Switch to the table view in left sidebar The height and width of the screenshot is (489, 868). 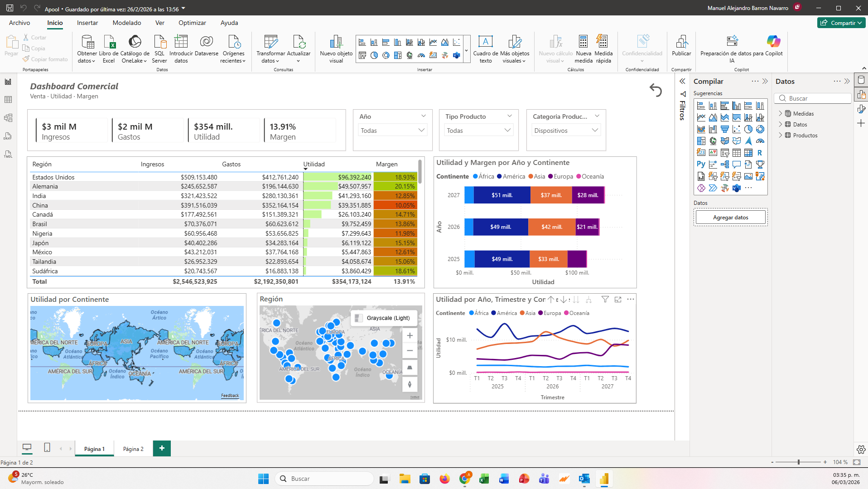tap(8, 100)
